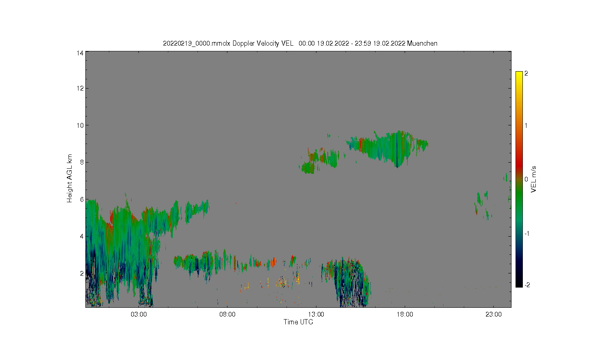Click the 12 height tick label

pos(80,88)
